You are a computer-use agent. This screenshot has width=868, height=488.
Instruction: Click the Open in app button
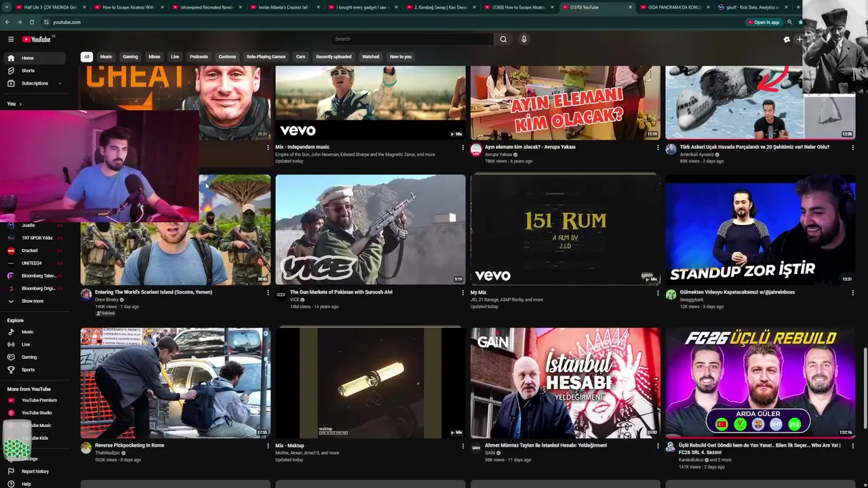point(764,22)
